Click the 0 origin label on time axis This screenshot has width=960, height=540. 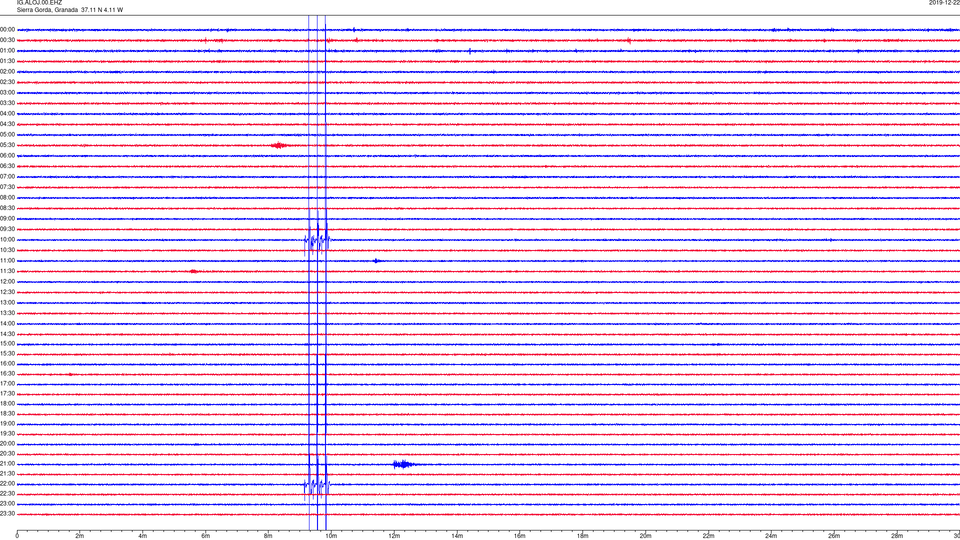pyautogui.click(x=17, y=536)
